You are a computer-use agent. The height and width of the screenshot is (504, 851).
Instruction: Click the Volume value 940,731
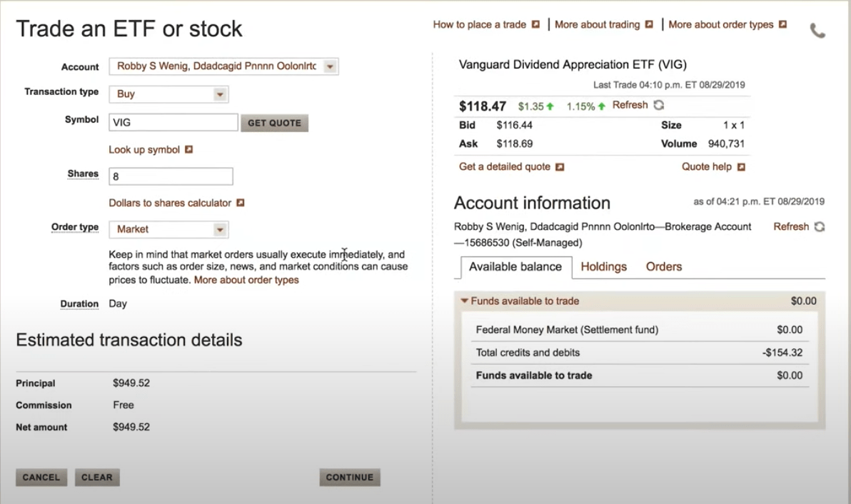click(726, 143)
